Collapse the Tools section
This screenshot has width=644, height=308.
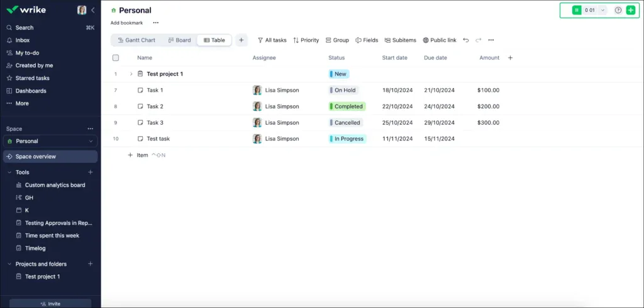pyautogui.click(x=9, y=172)
